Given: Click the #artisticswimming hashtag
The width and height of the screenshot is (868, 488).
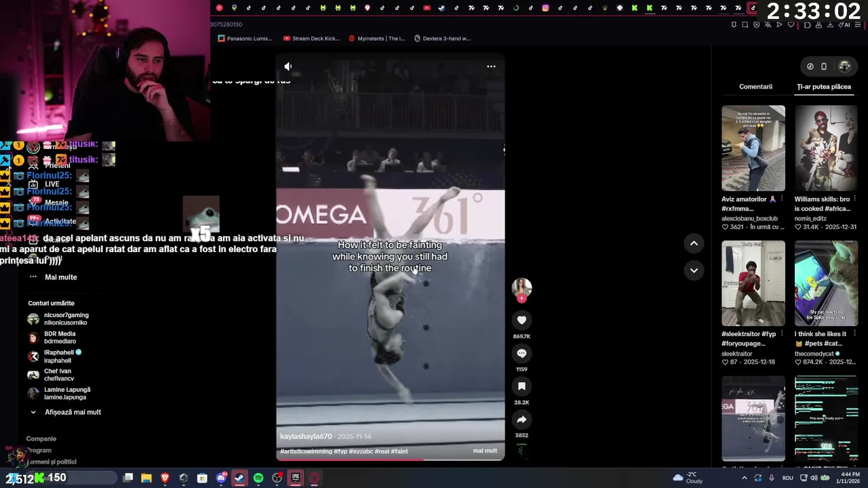Looking at the screenshot, I should coord(306,451).
